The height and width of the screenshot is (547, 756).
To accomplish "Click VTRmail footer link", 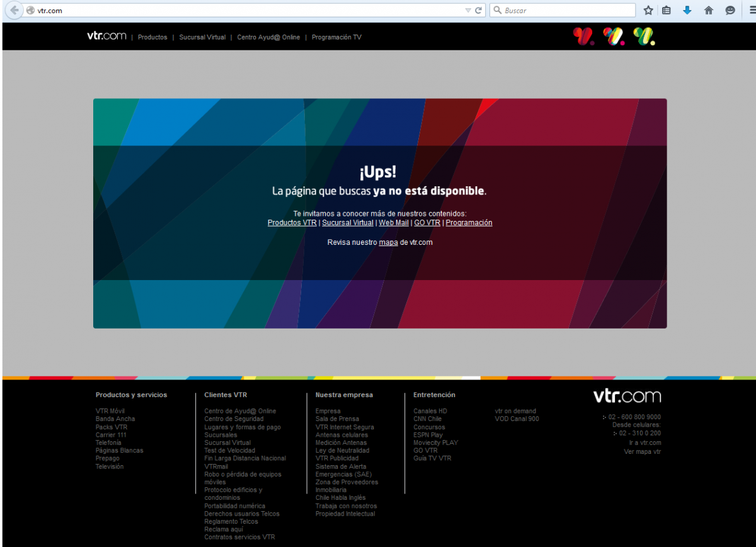I will (216, 466).
